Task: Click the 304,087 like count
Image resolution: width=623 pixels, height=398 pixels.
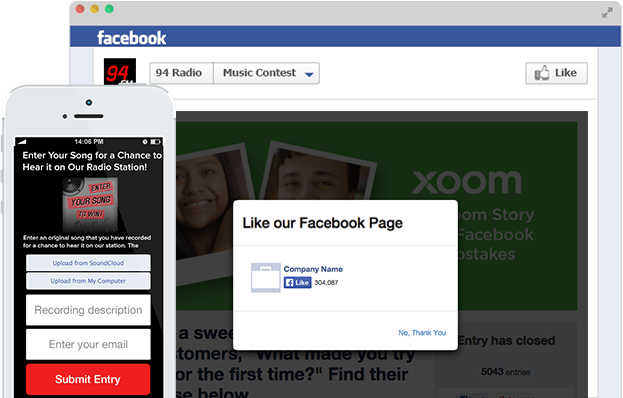Action: (326, 282)
